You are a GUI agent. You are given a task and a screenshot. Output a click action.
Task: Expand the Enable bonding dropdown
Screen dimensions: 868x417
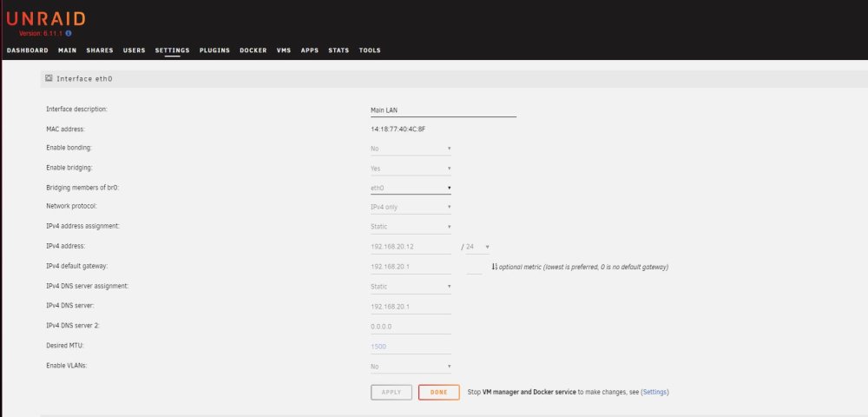click(411, 149)
